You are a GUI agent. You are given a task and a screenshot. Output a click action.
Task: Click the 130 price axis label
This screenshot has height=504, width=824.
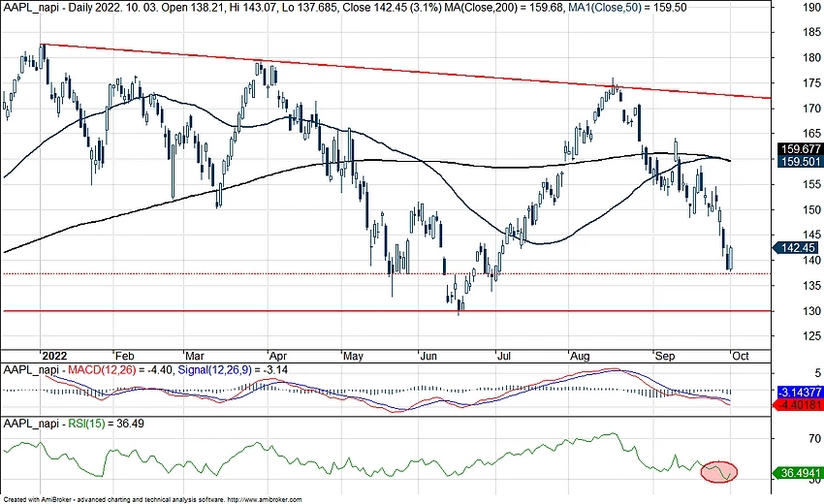tap(812, 311)
